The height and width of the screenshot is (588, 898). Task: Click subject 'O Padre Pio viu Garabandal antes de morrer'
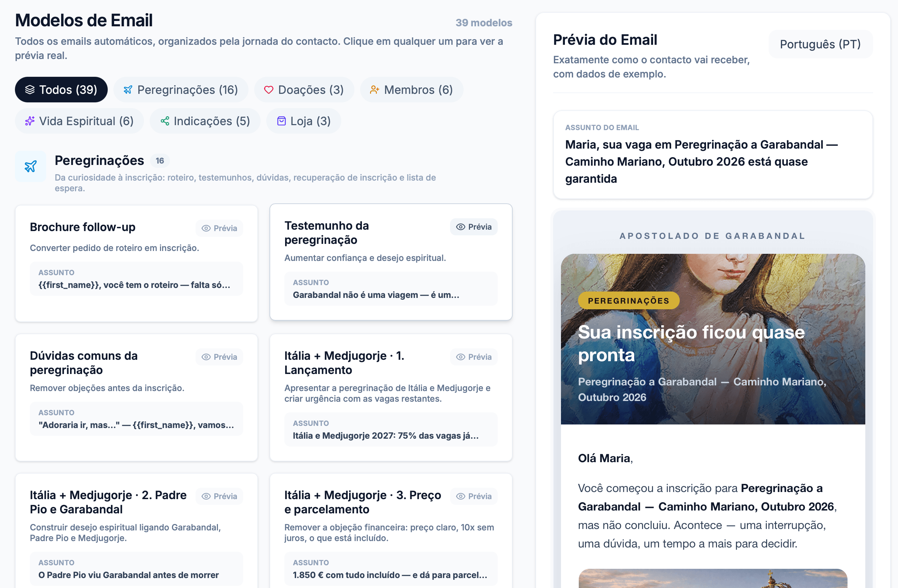(x=129, y=575)
